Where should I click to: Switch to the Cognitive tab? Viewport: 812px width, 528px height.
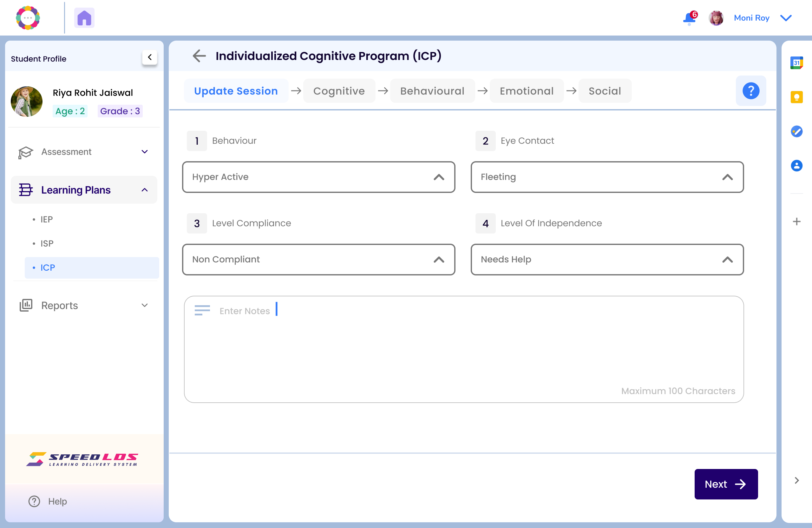click(x=339, y=91)
